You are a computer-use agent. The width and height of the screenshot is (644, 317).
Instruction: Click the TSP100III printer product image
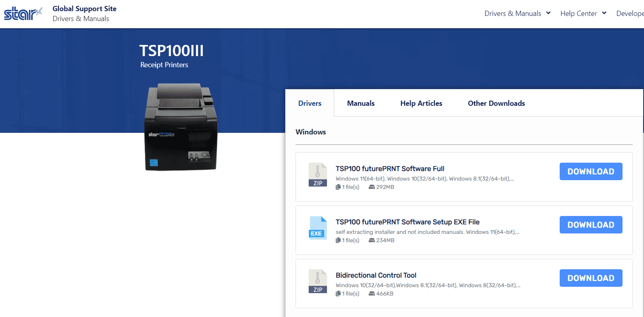coord(181,127)
